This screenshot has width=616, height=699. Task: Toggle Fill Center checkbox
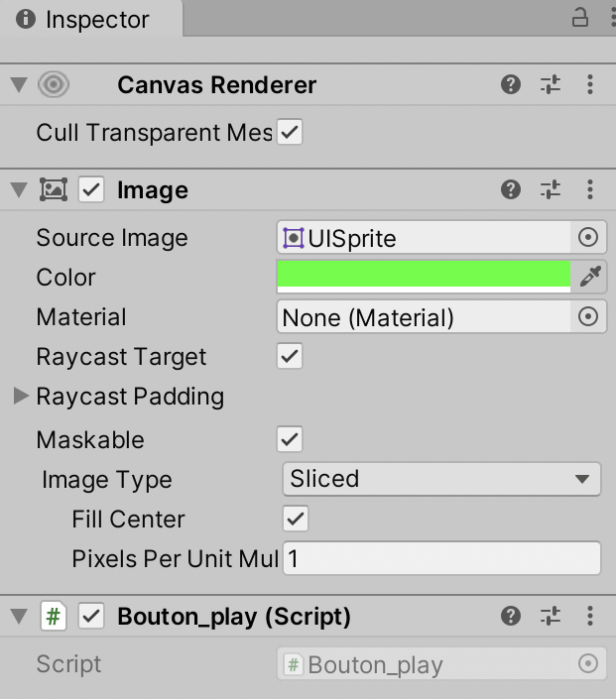coord(296,519)
